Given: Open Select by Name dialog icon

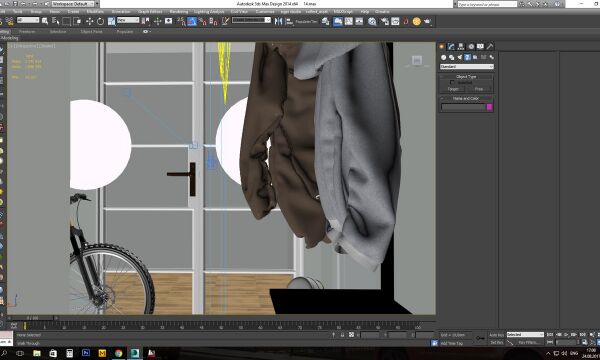Looking at the screenshot, I should tap(55, 21).
